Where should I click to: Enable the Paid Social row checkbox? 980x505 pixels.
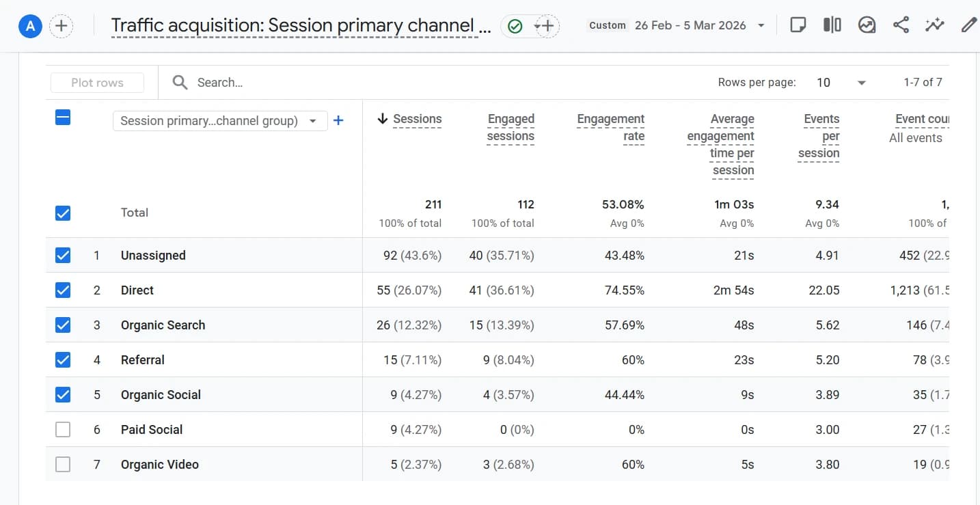point(62,429)
